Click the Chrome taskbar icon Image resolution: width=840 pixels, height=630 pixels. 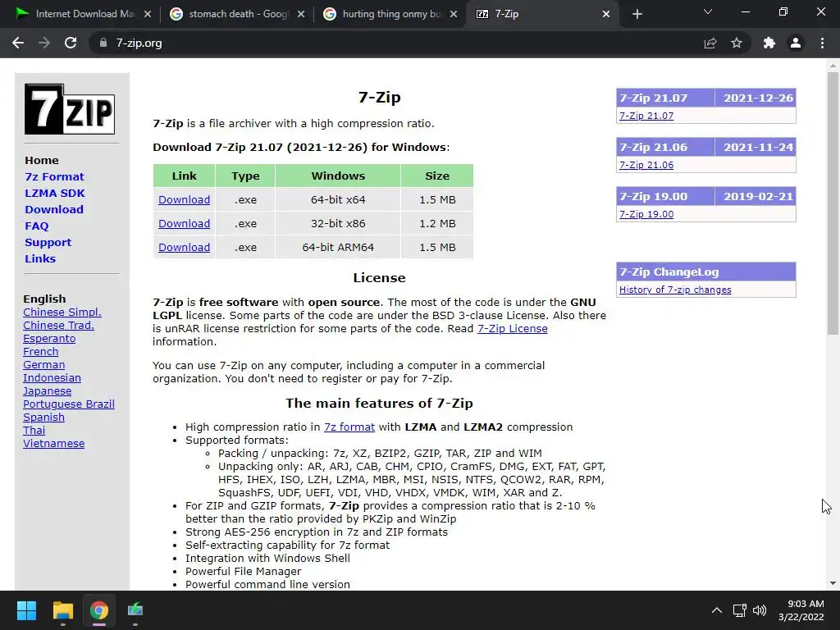tap(99, 610)
